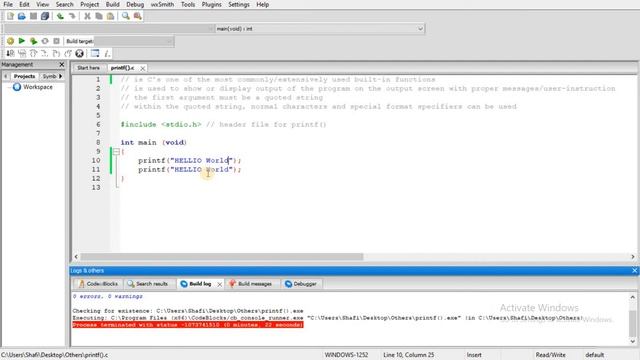
Task: Select the Workspace tree item
Action: tap(38, 87)
